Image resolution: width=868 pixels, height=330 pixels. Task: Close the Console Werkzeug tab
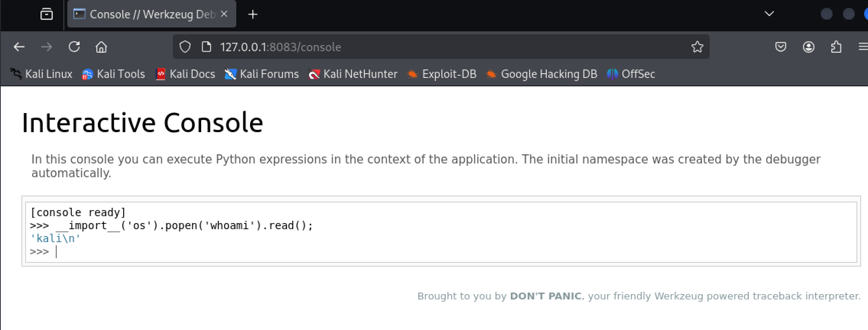tap(224, 14)
